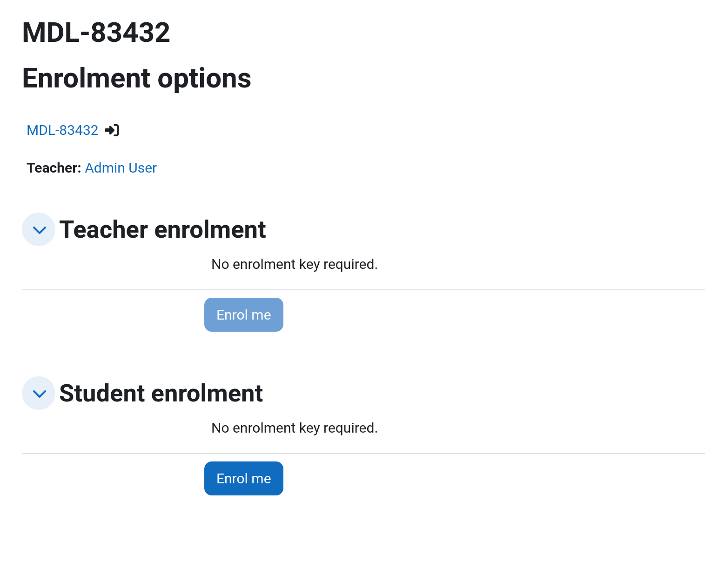Click the Student enrolment heading
Viewport: 705px width, 588px height.
161,393
